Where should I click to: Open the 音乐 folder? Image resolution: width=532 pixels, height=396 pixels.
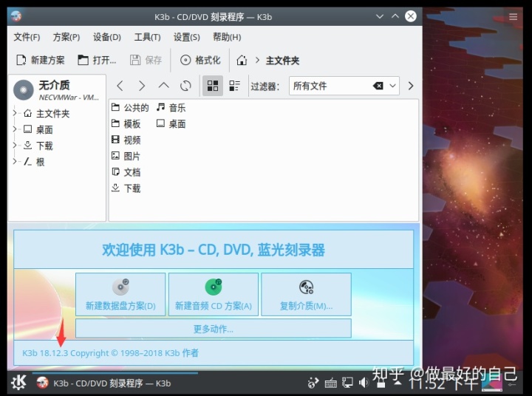tap(171, 108)
